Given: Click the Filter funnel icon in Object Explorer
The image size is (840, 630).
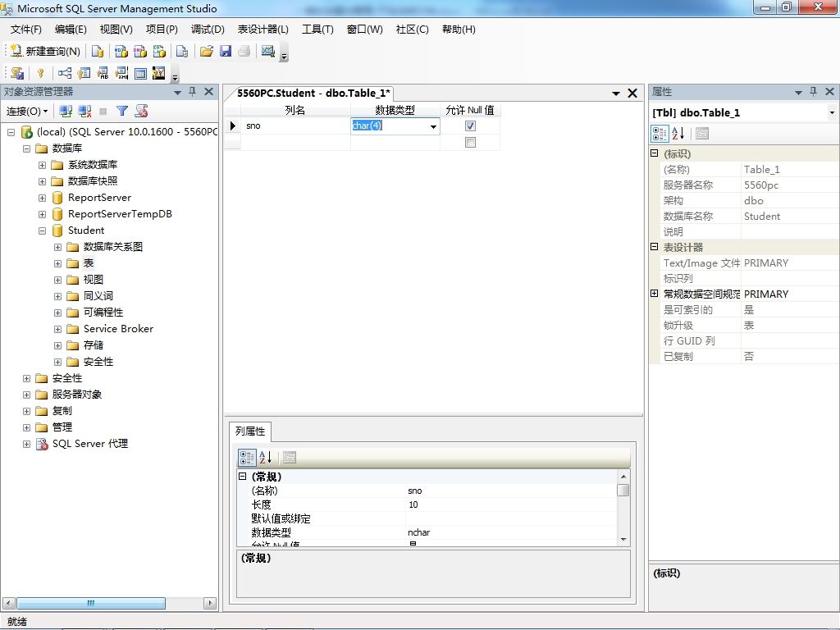Looking at the screenshot, I should tap(122, 111).
